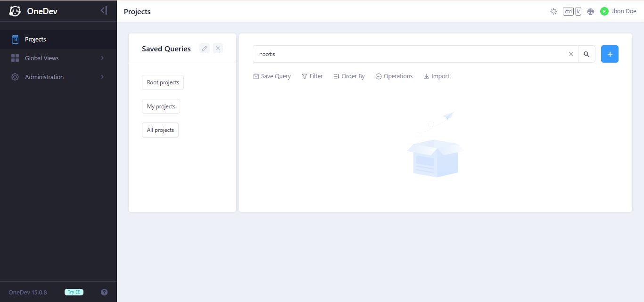644x302 pixels.
Task: Select Projects in the sidebar
Action: (58, 40)
